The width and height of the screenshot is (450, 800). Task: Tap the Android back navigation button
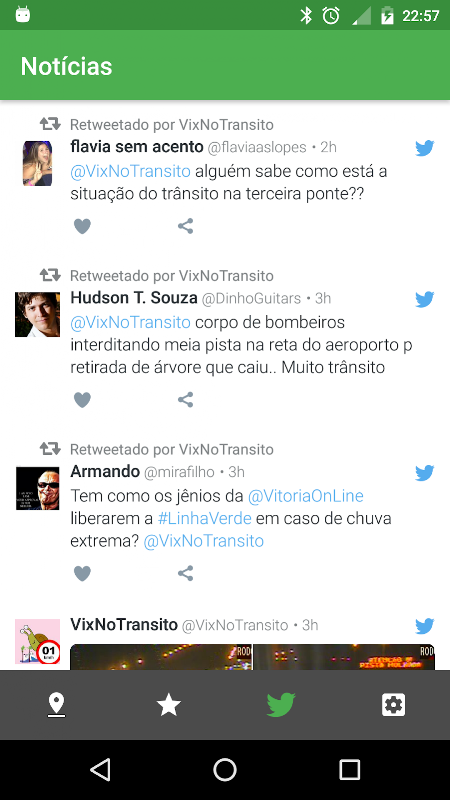pyautogui.click(x=100, y=769)
